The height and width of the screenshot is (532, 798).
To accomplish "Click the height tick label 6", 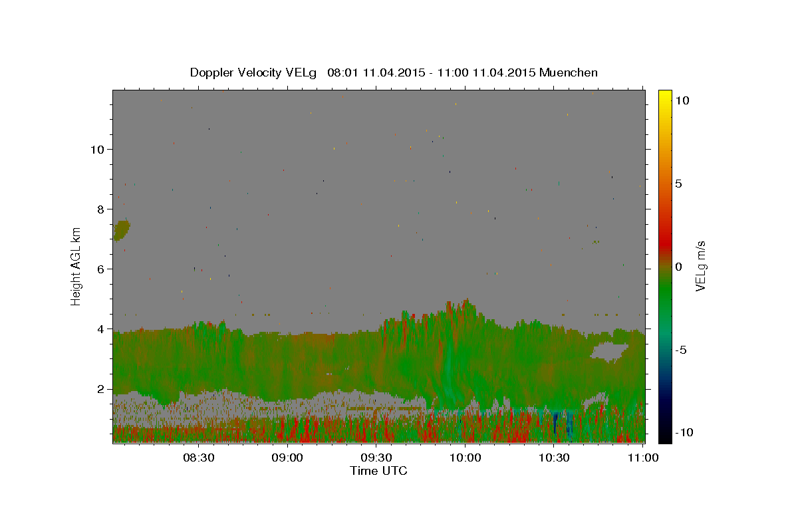I will (102, 269).
